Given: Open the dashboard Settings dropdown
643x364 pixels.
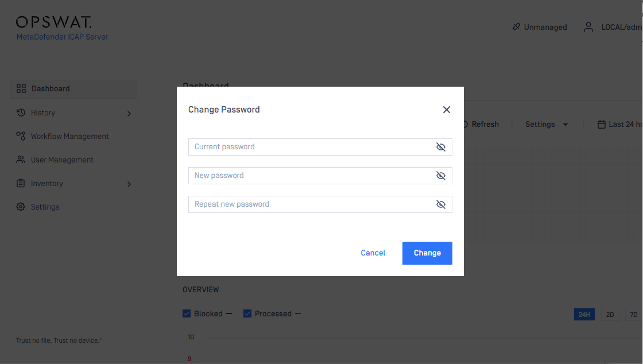Looking at the screenshot, I should coord(547,124).
